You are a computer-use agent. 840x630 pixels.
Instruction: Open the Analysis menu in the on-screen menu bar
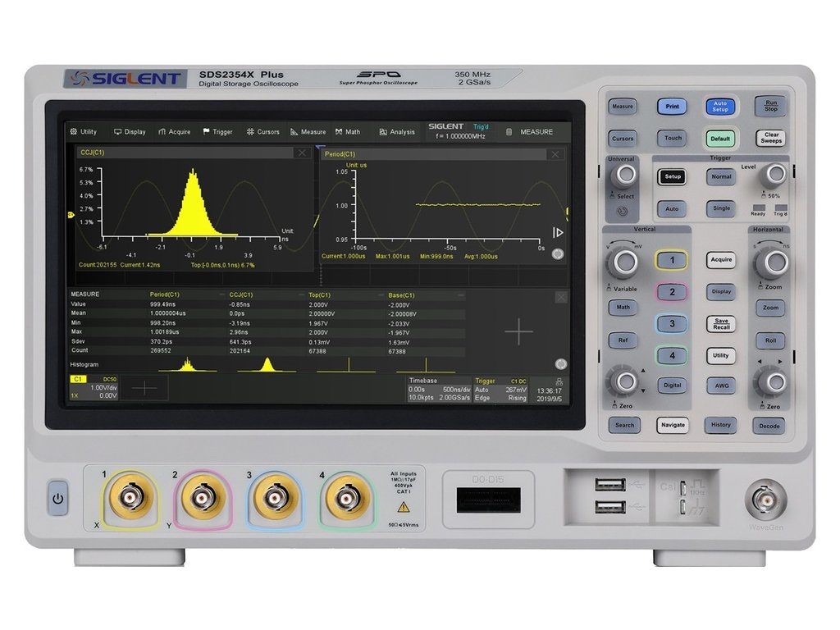click(397, 131)
